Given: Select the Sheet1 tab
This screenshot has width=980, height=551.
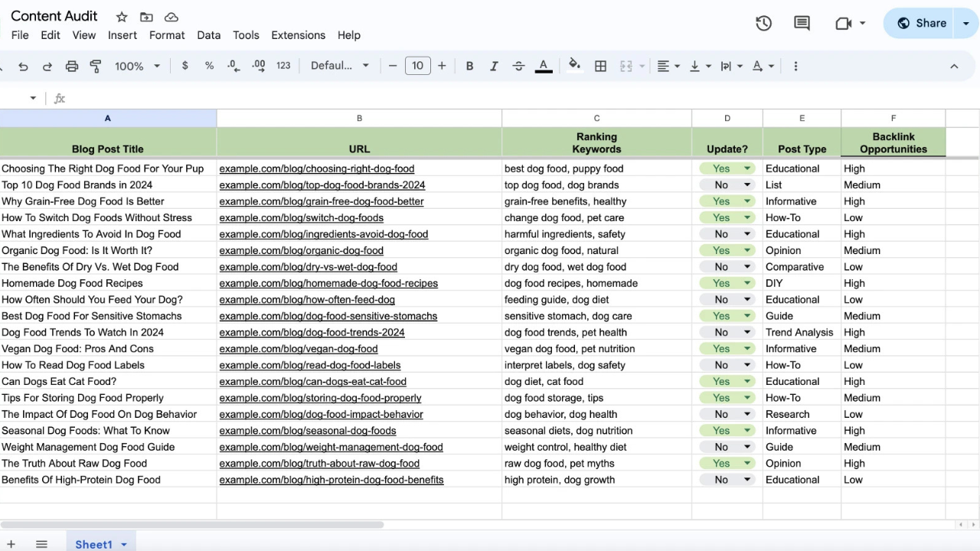Looking at the screenshot, I should pyautogui.click(x=93, y=544).
